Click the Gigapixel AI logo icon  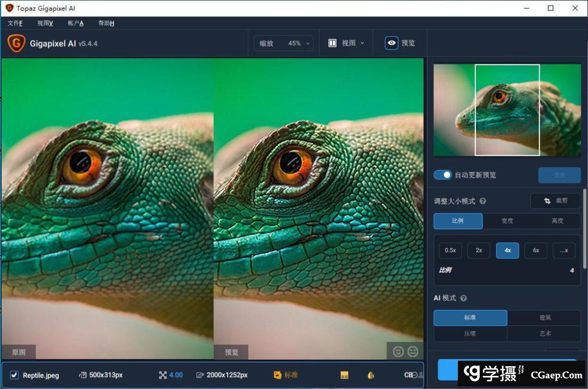pyautogui.click(x=16, y=43)
